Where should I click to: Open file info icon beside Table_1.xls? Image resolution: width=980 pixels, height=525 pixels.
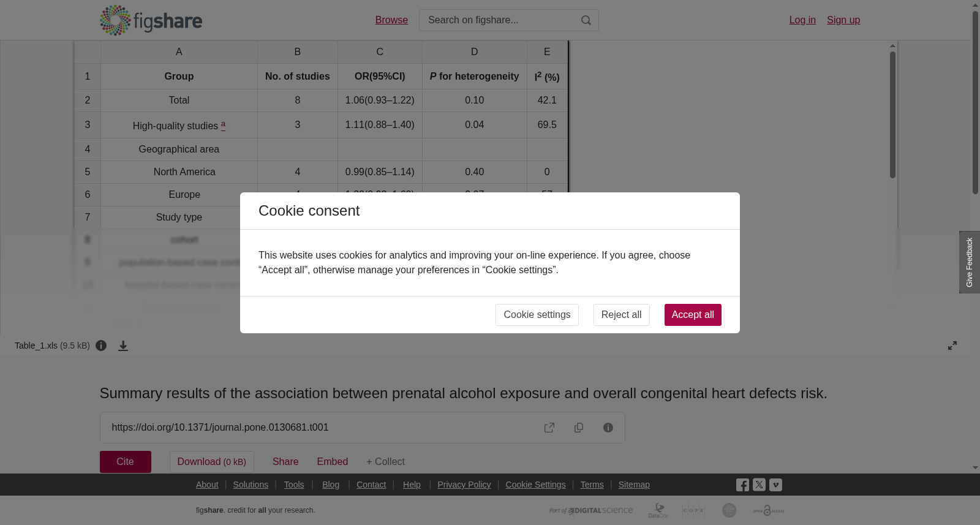click(x=101, y=346)
